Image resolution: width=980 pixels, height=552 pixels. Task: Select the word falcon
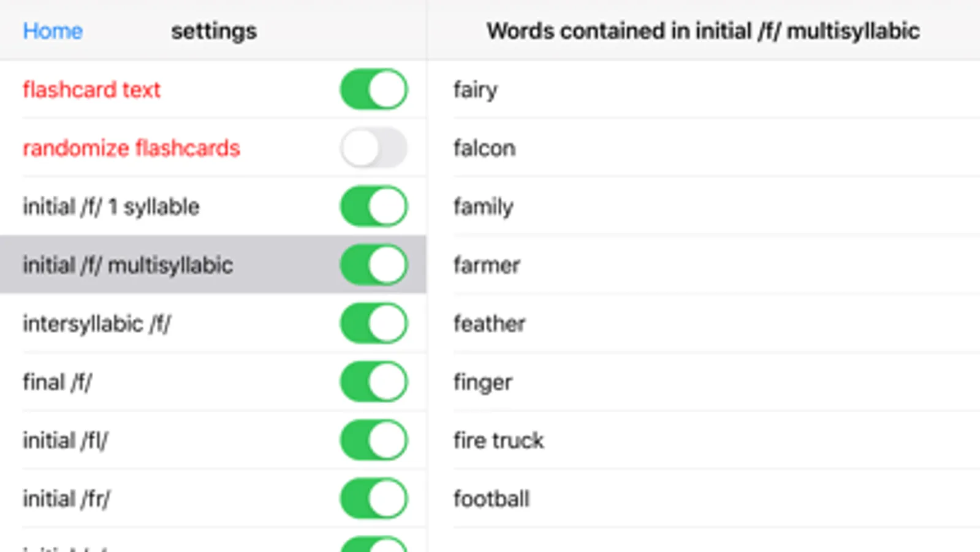(x=484, y=148)
